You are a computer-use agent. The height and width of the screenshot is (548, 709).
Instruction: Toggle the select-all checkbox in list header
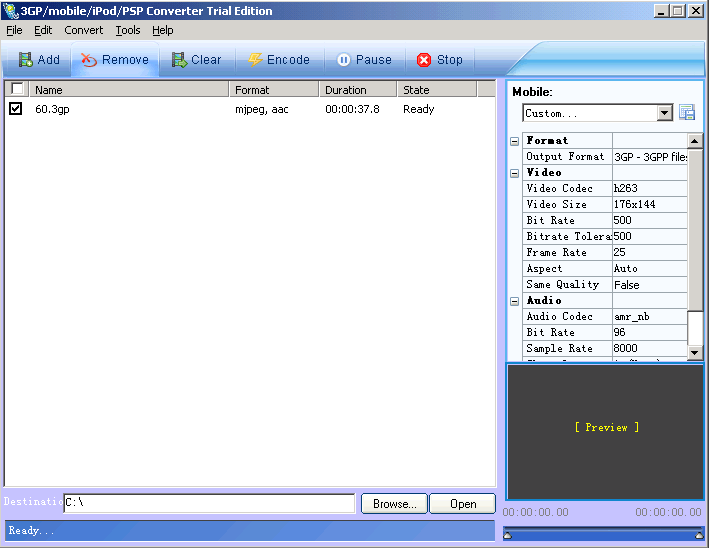pos(17,88)
